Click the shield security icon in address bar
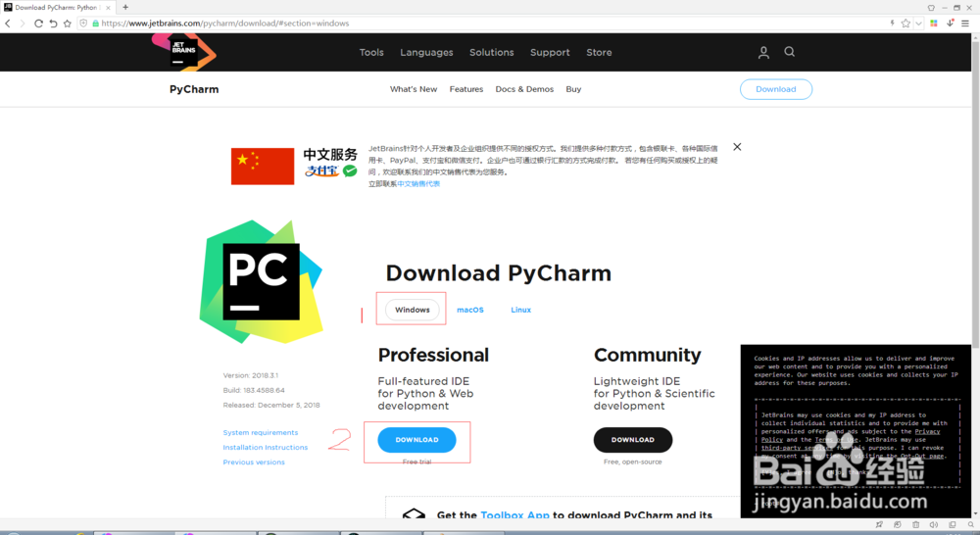Image resolution: width=980 pixels, height=535 pixels. (x=83, y=24)
